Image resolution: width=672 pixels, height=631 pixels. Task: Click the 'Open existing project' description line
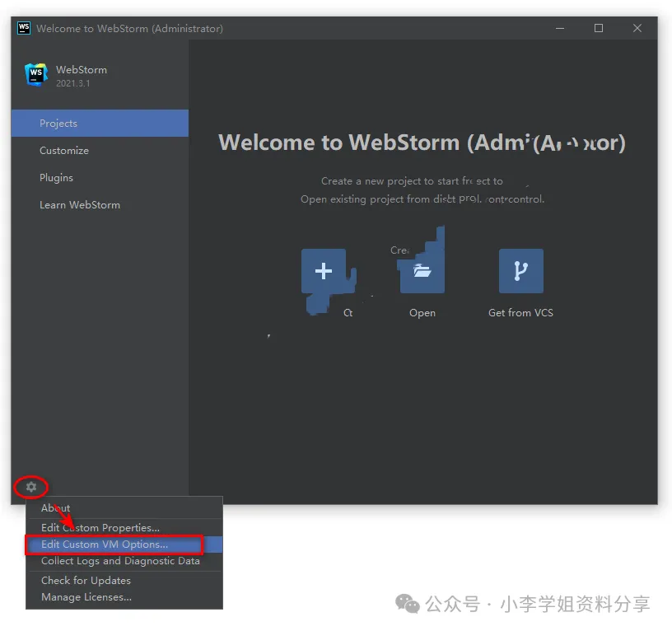(422, 199)
